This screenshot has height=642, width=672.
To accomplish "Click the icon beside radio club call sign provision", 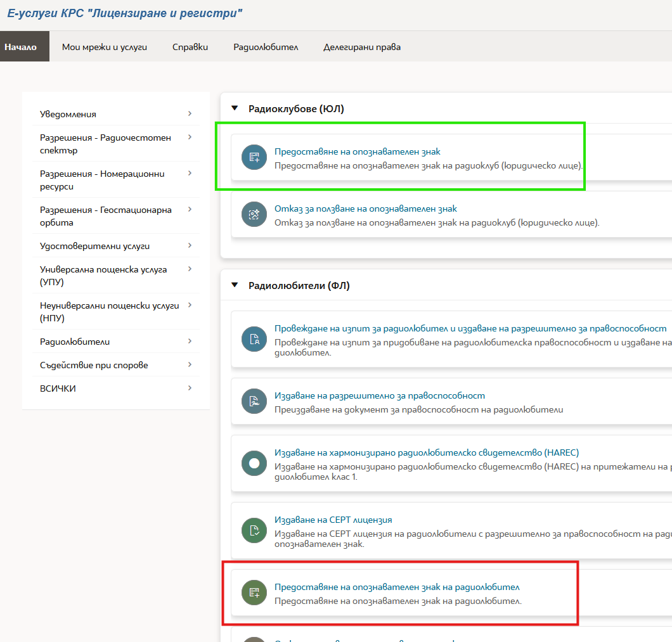I will tap(254, 157).
